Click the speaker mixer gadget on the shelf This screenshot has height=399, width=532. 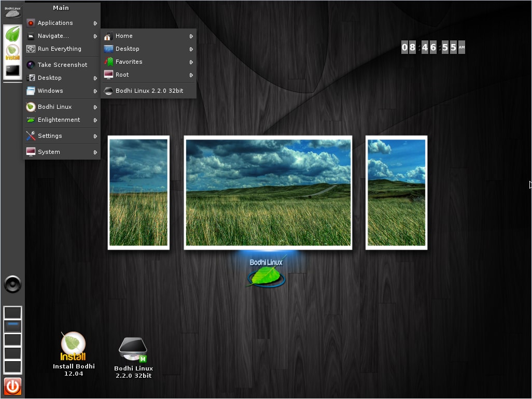(12, 284)
